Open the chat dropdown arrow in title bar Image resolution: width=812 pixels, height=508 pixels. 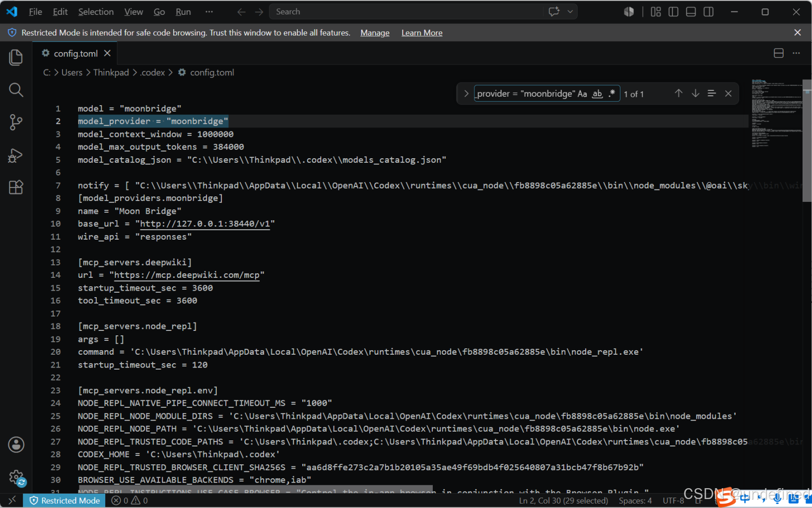pos(570,11)
